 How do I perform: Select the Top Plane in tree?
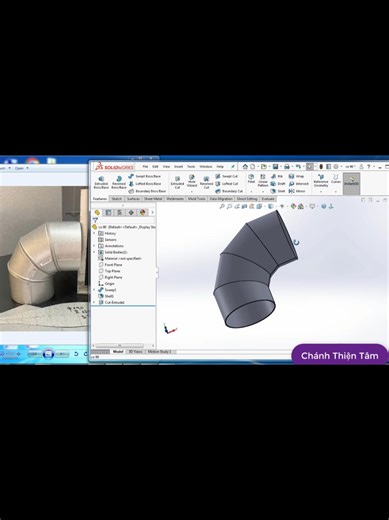coord(110,271)
